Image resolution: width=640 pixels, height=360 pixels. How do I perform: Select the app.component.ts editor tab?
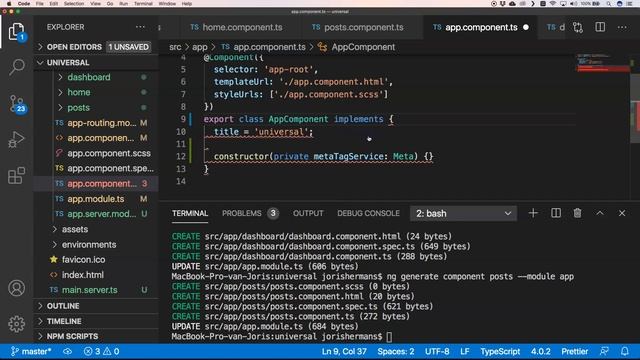pyautogui.click(x=481, y=27)
